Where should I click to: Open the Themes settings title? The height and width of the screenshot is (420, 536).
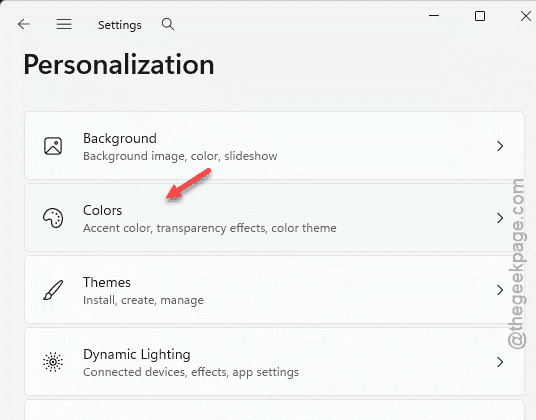coord(107,282)
